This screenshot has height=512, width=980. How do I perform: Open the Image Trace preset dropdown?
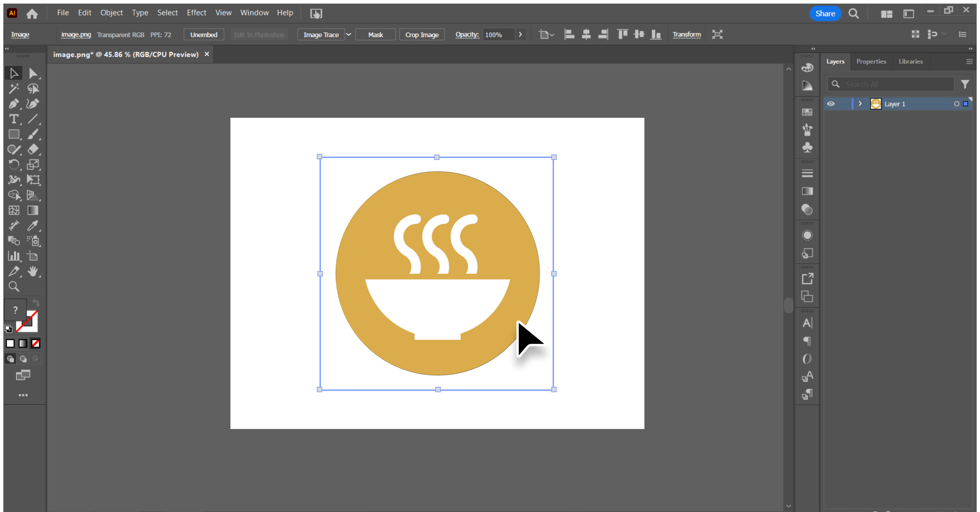(x=349, y=34)
